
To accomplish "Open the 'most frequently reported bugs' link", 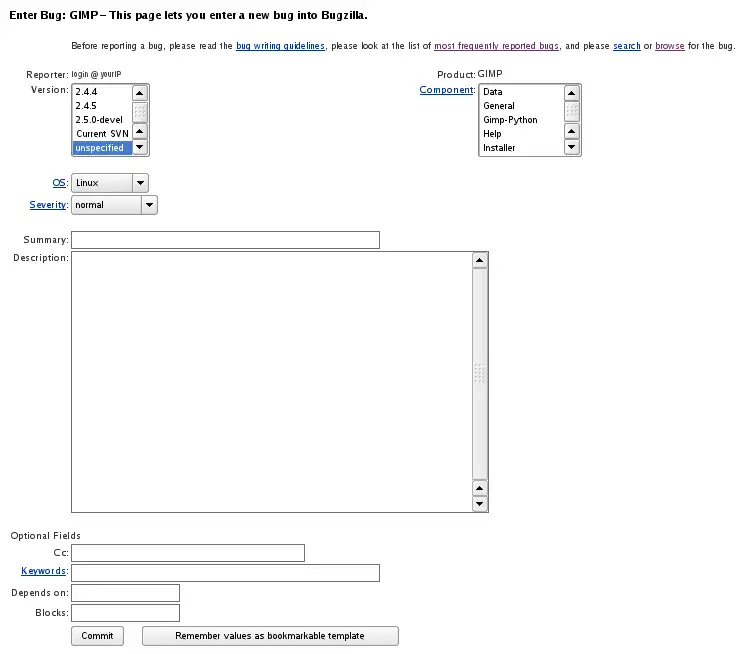I will 496,46.
